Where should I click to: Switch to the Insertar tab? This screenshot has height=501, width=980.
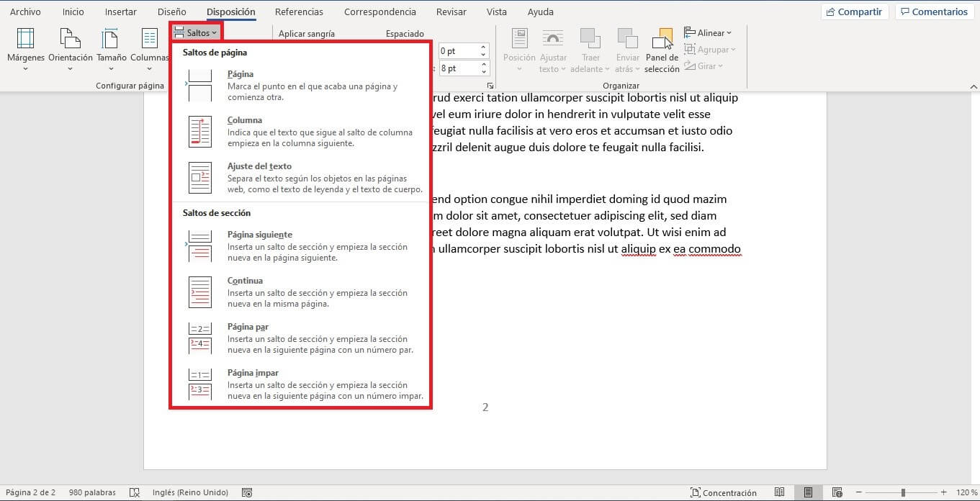[121, 12]
